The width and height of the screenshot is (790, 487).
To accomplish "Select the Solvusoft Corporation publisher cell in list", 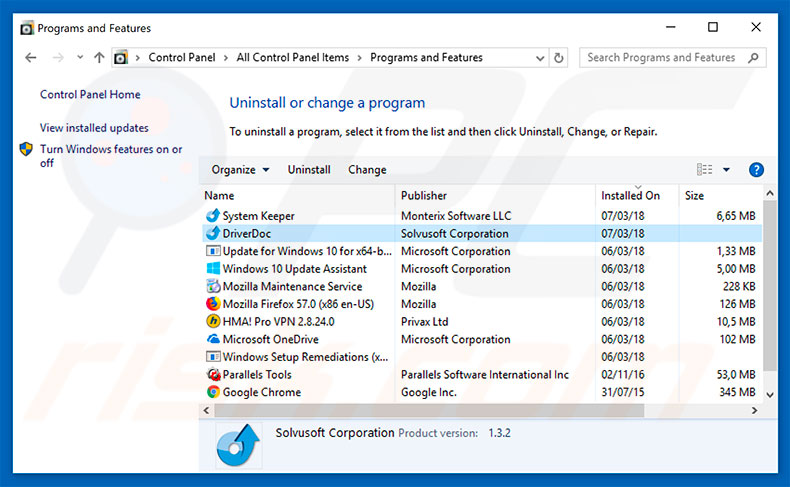I will coord(454,234).
